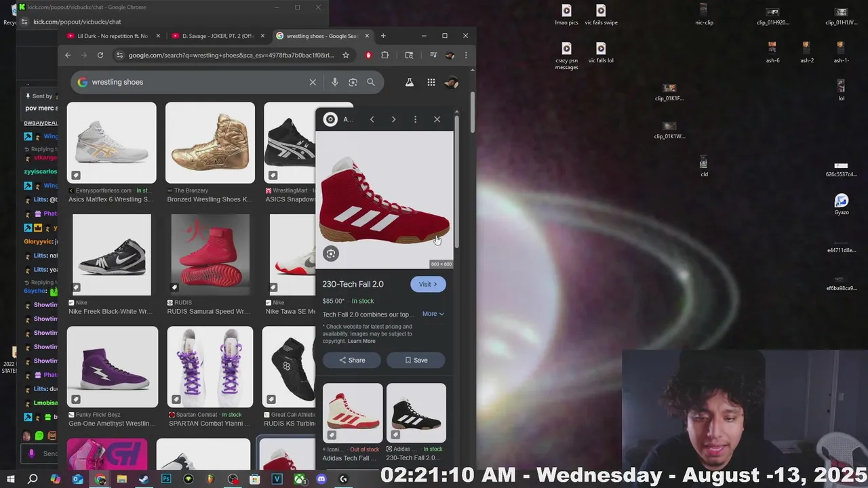868x488 pixels.
Task: Open Steam from the taskbar
Action: click(144, 479)
